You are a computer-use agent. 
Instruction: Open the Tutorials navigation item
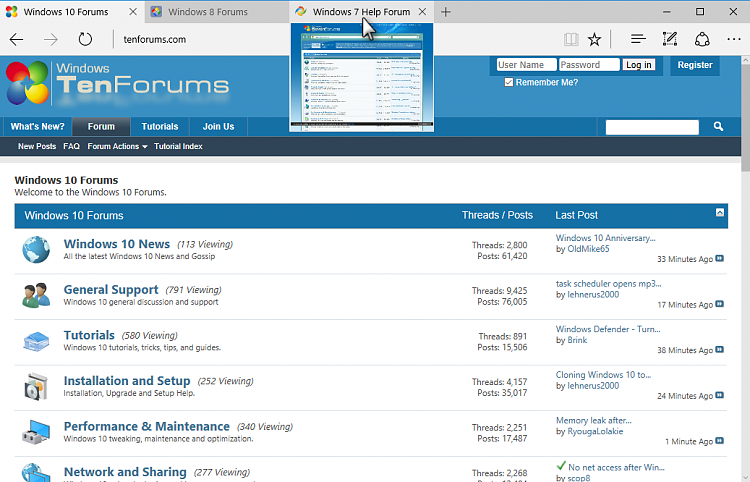pyautogui.click(x=160, y=127)
